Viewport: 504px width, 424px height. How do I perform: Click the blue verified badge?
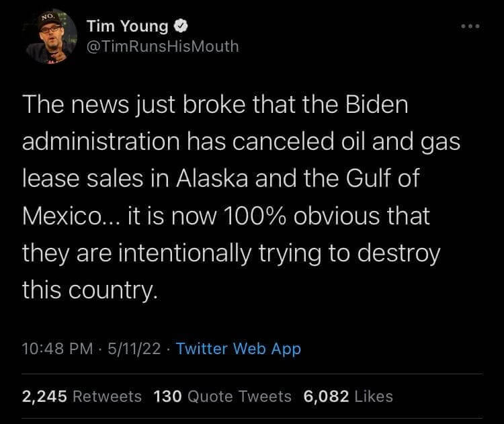(x=181, y=27)
